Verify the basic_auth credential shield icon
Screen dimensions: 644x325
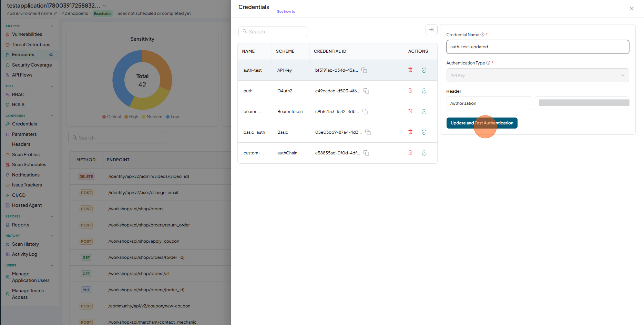coord(424,132)
